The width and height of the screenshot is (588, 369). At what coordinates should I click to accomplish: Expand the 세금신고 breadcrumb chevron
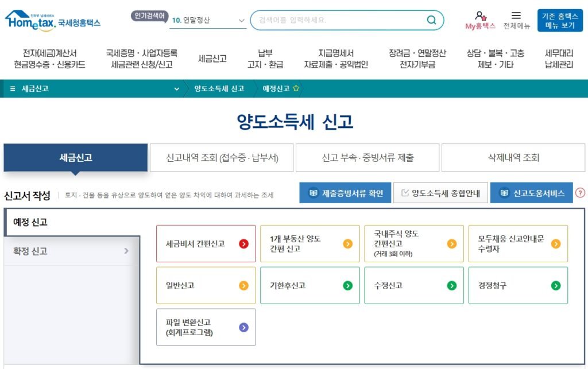(176, 88)
